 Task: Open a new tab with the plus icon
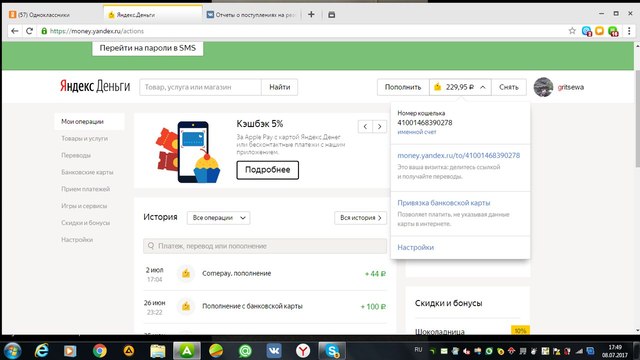[311, 15]
